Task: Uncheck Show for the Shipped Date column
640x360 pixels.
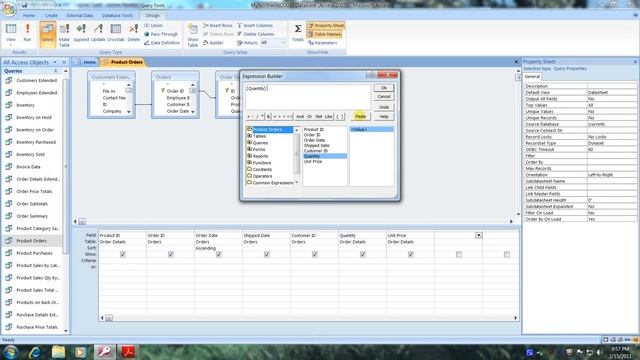Action: [267, 254]
